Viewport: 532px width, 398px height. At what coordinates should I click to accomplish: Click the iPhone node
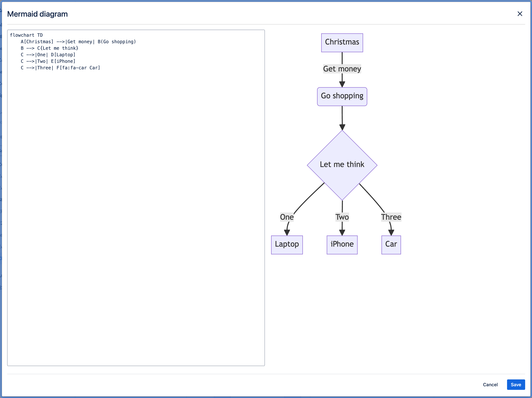342,245
